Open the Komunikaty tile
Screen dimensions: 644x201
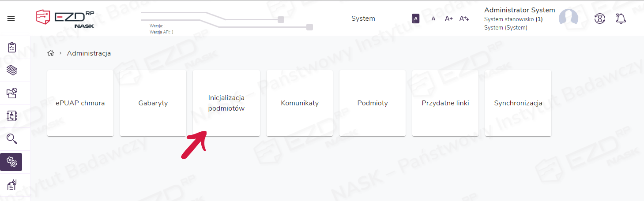point(299,103)
